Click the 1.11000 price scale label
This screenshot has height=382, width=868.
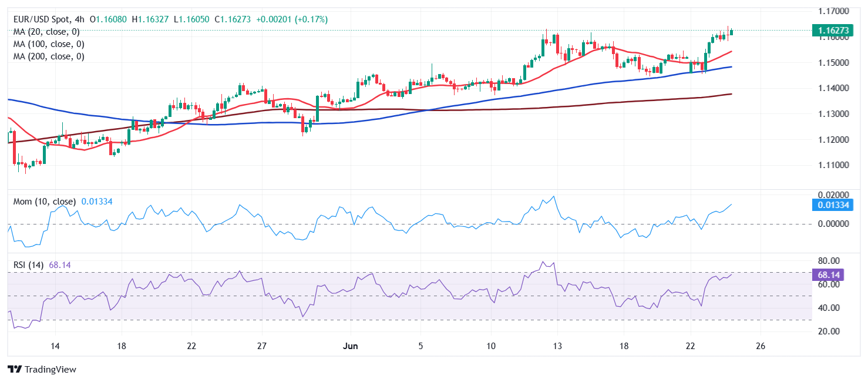click(x=835, y=165)
